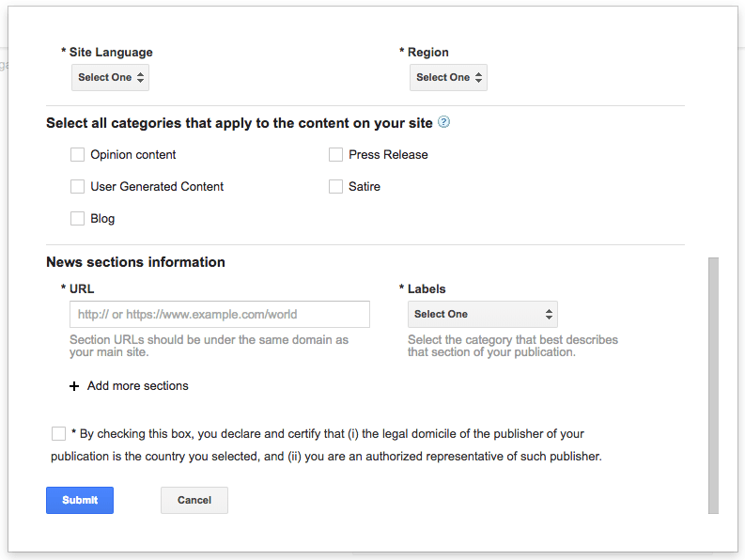Enable the User Generated Content checkbox
The image size is (745, 560).
pyautogui.click(x=78, y=187)
